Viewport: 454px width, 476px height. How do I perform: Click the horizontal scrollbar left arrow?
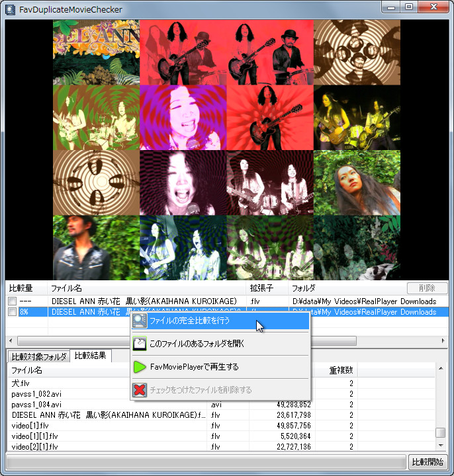click(11, 340)
